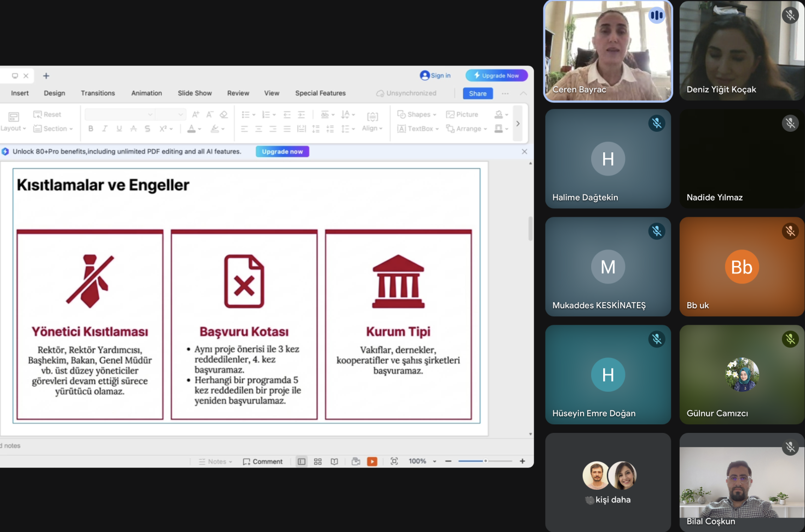This screenshot has height=532, width=805.
Task: Click the blue Share button
Action: (x=477, y=94)
